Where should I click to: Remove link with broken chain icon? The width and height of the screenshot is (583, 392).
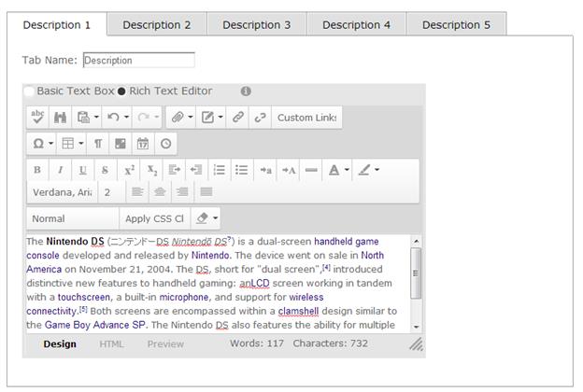point(260,118)
